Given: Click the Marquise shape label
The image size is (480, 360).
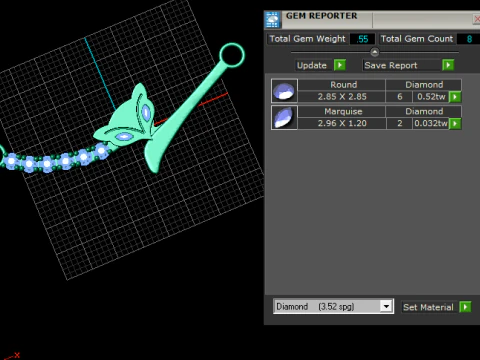Looking at the screenshot, I should coord(343,111).
